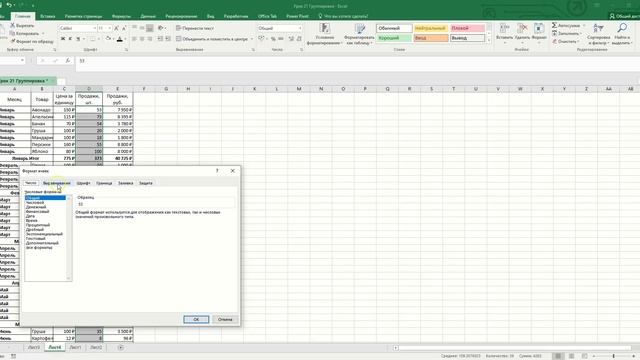Viewport: 640px width, 360px height.
Task: Click Sort and Filter icon
Action: pyautogui.click(x=598, y=28)
